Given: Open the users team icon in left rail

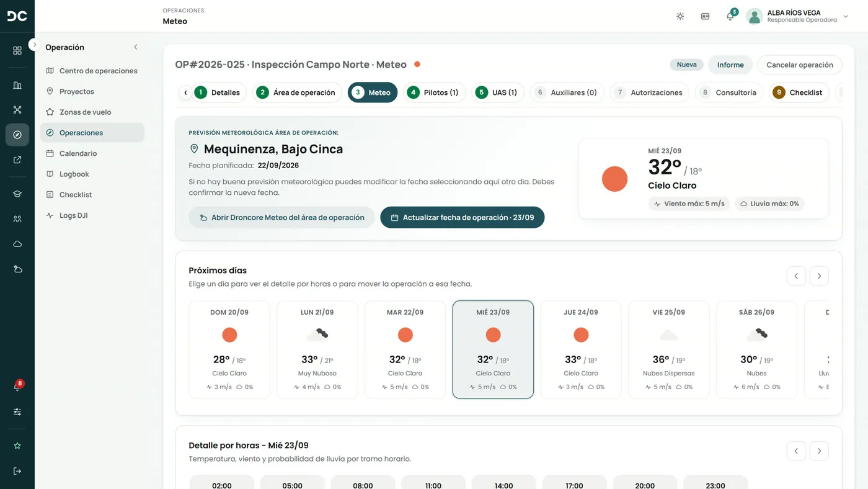Looking at the screenshot, I should [17, 219].
